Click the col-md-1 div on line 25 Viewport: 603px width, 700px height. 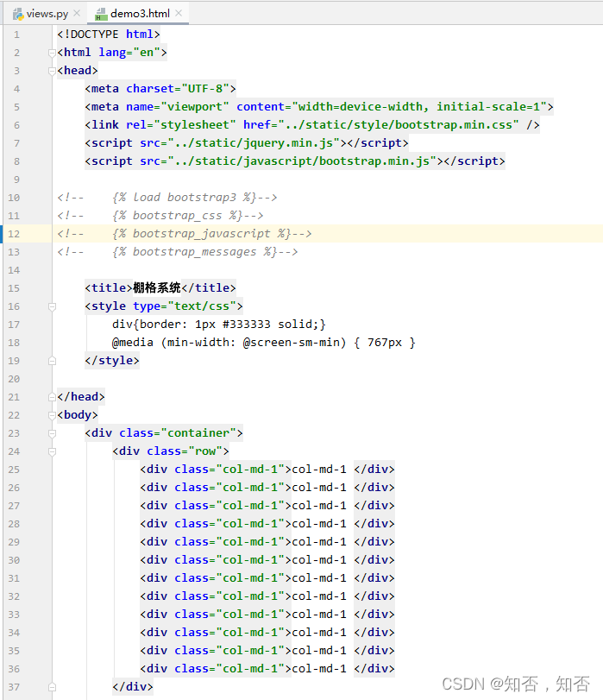[267, 470]
